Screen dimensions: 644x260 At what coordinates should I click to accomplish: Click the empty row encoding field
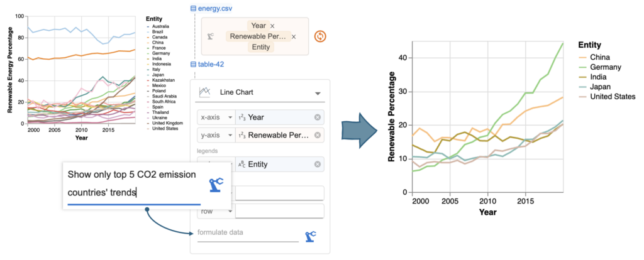(x=280, y=211)
